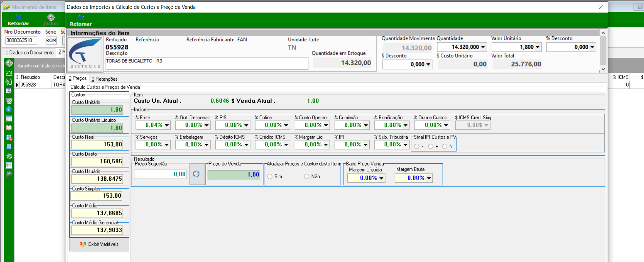Click the trash basket icon in the green sidebar
This screenshot has height=262, width=644.
coord(9,100)
